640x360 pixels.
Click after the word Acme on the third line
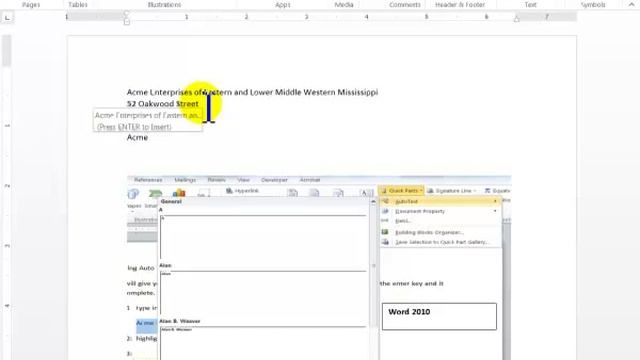tap(149, 138)
